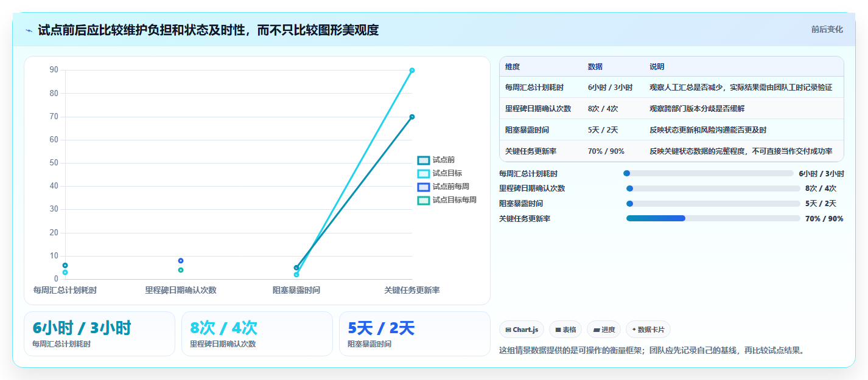
Task: Click 阻塞暴露时间 table row label
Action: click(527, 130)
